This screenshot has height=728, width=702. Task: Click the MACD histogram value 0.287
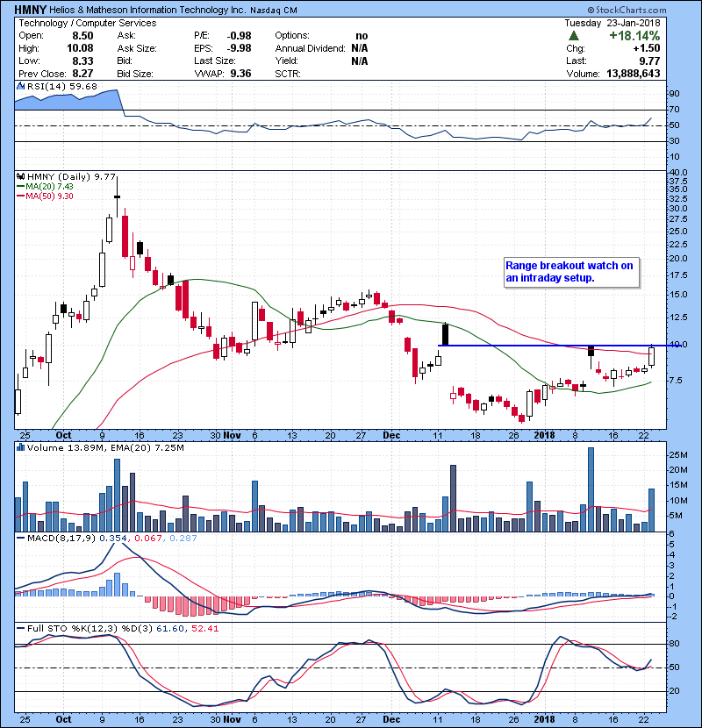click(x=183, y=538)
